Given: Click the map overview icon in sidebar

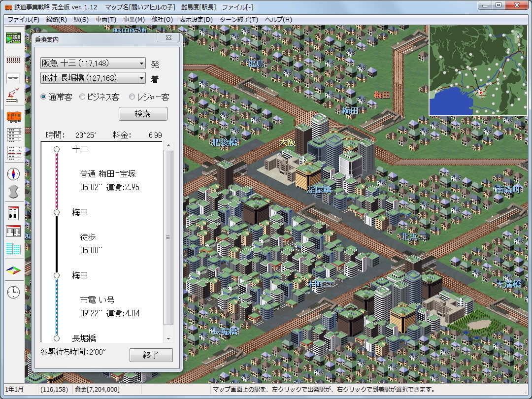Looking at the screenshot, I should 13,38.
